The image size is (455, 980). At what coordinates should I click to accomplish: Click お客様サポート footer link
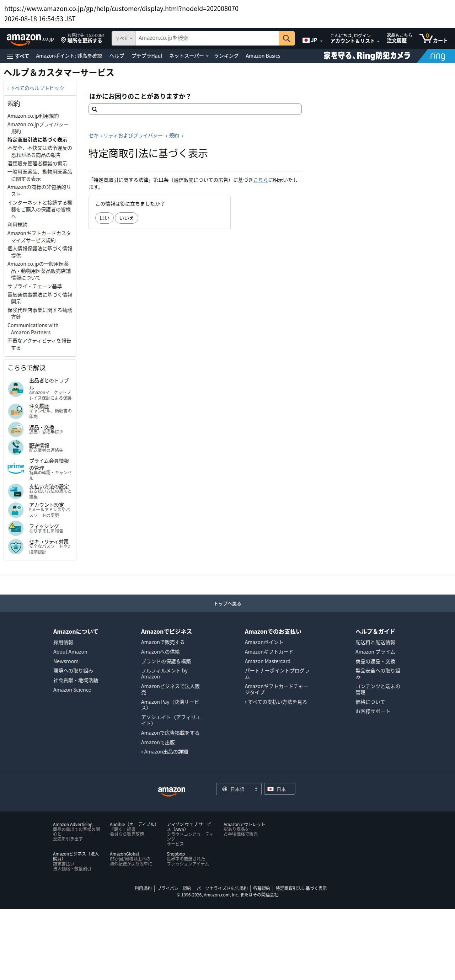[373, 711]
